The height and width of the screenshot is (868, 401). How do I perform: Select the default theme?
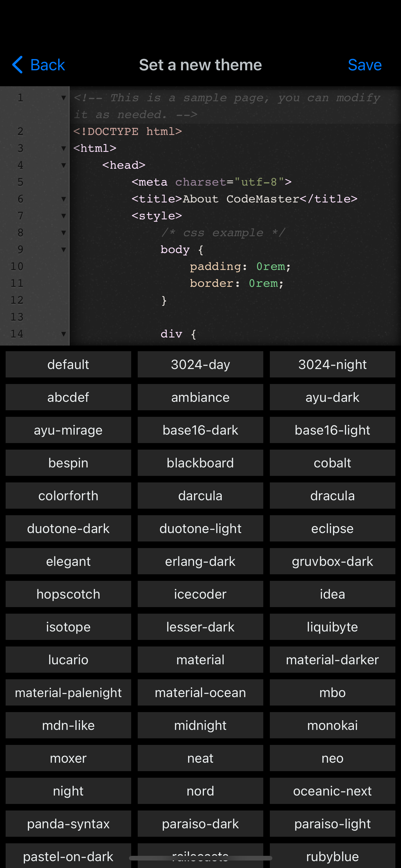(68, 364)
